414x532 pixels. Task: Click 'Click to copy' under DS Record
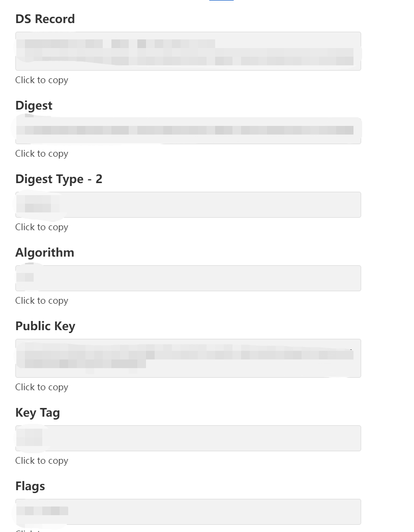(42, 80)
